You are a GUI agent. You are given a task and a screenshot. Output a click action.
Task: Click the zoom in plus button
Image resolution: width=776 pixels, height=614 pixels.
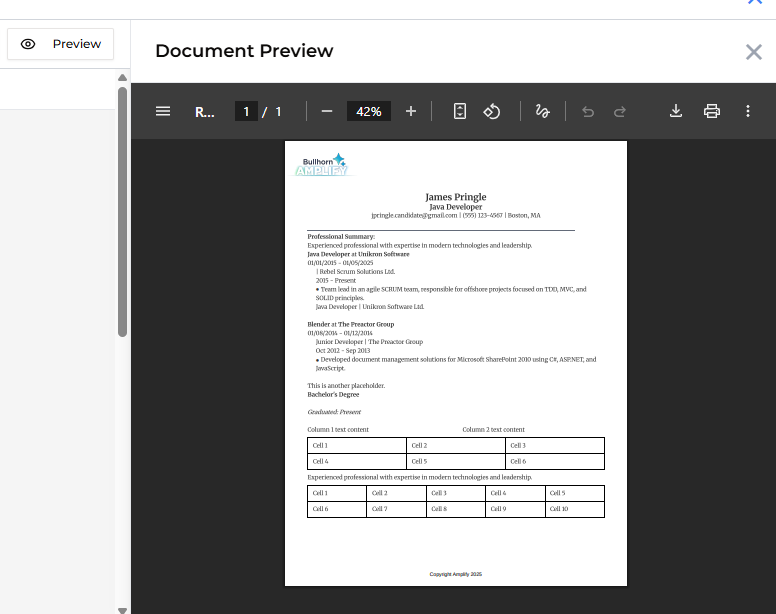click(x=411, y=111)
